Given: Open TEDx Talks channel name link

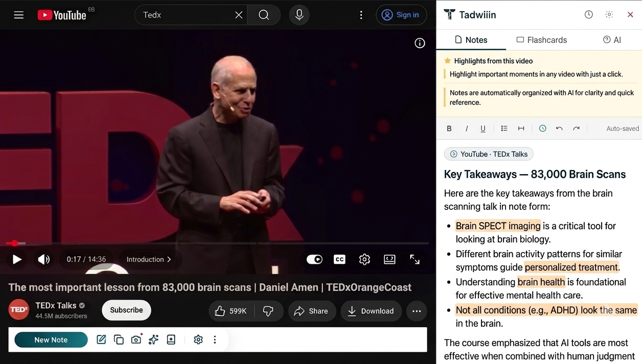Looking at the screenshot, I should tap(56, 305).
